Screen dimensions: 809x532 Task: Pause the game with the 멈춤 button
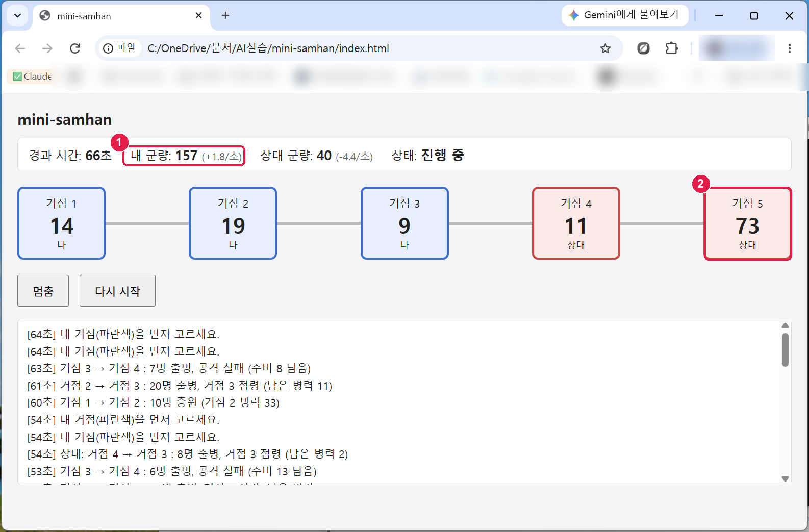tap(43, 291)
